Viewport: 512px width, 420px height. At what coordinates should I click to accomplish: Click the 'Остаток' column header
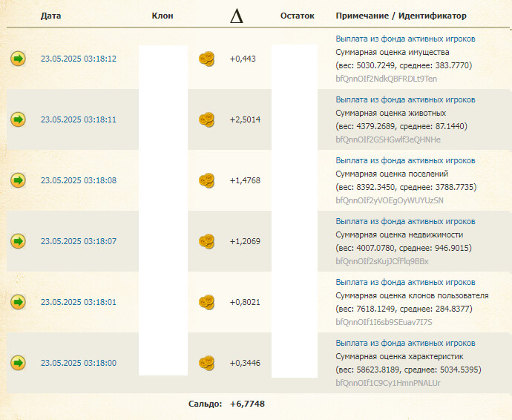(298, 16)
